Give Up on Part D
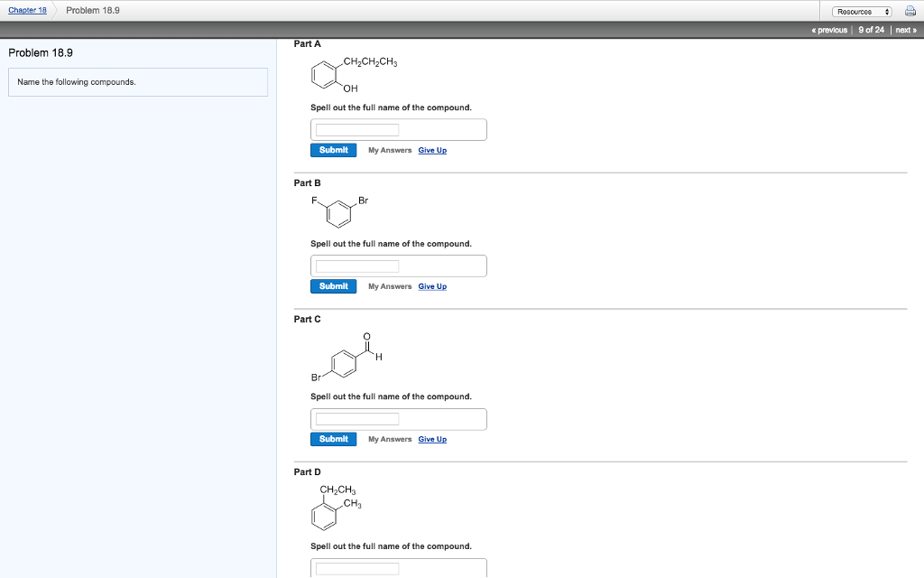924x578 pixels. [x=432, y=577]
